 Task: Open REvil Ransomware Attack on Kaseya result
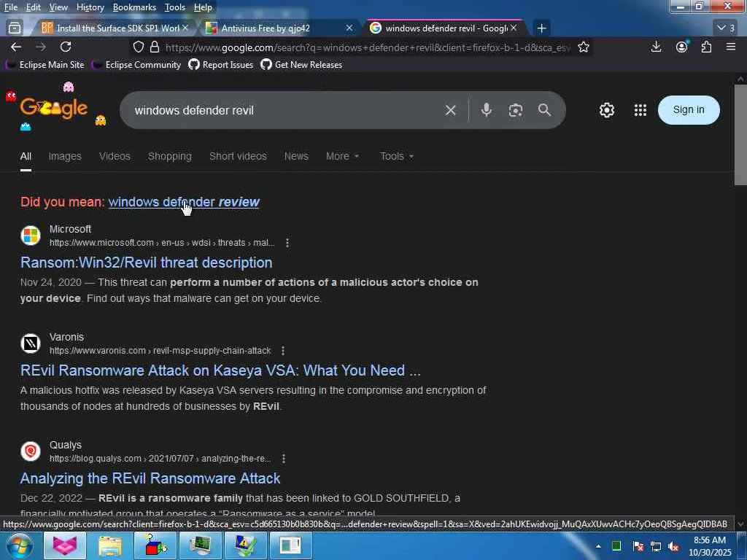[220, 370]
